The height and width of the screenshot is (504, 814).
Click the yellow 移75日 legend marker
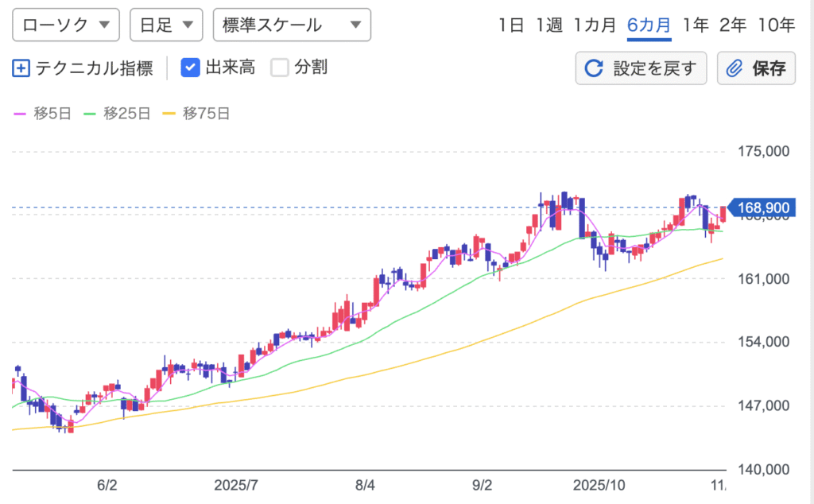click(x=168, y=114)
